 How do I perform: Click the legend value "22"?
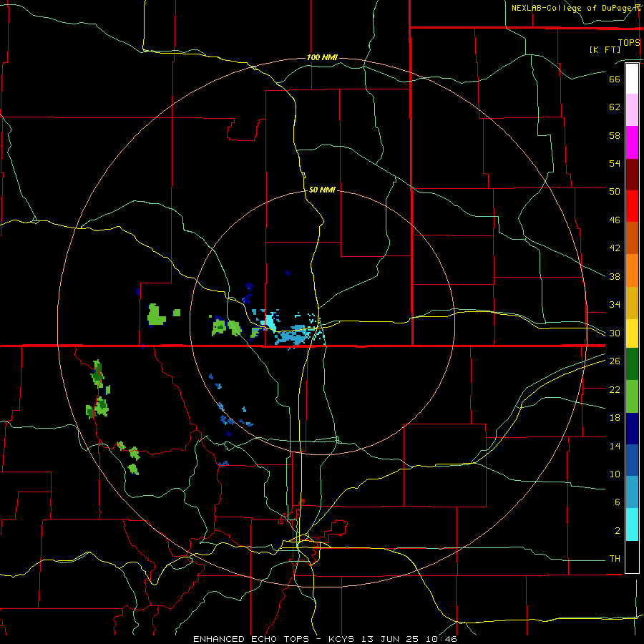(615, 389)
